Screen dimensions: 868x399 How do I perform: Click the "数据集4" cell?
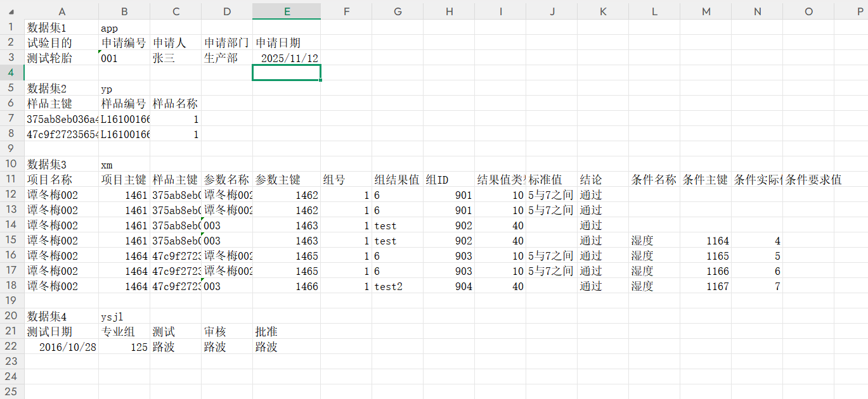point(62,316)
